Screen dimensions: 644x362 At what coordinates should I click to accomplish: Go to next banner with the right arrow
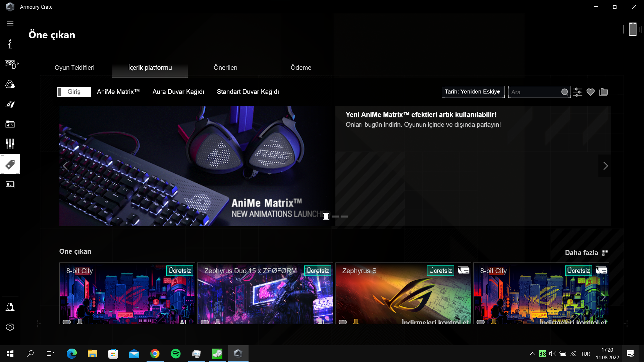(605, 166)
